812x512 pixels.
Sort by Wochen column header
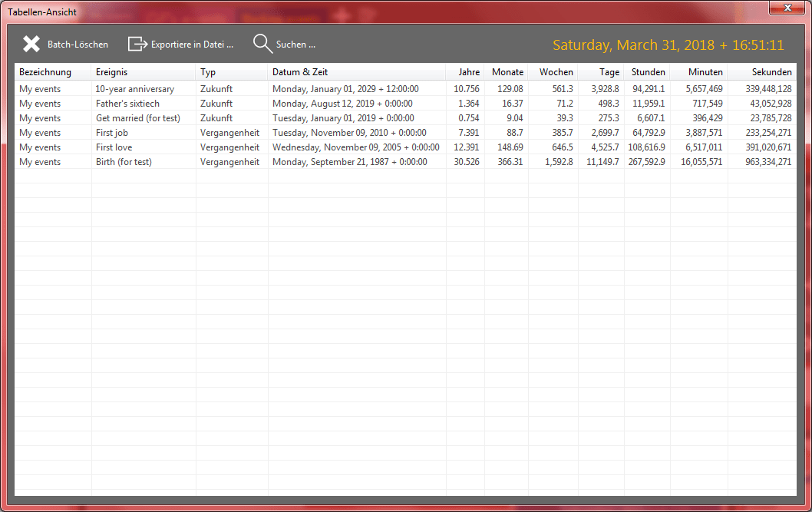point(553,72)
